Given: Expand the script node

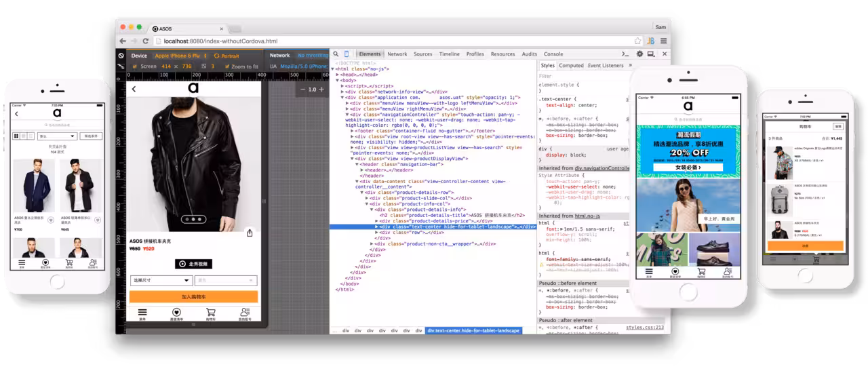Looking at the screenshot, I should tap(342, 86).
